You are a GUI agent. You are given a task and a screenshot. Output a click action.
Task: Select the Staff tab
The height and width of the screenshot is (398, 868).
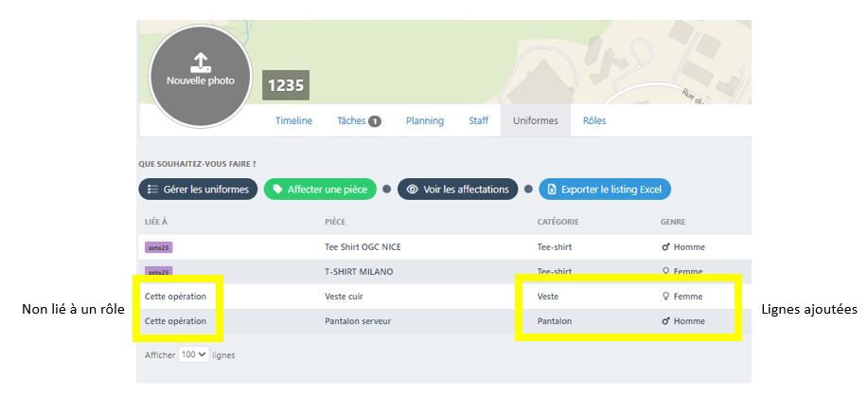[478, 121]
